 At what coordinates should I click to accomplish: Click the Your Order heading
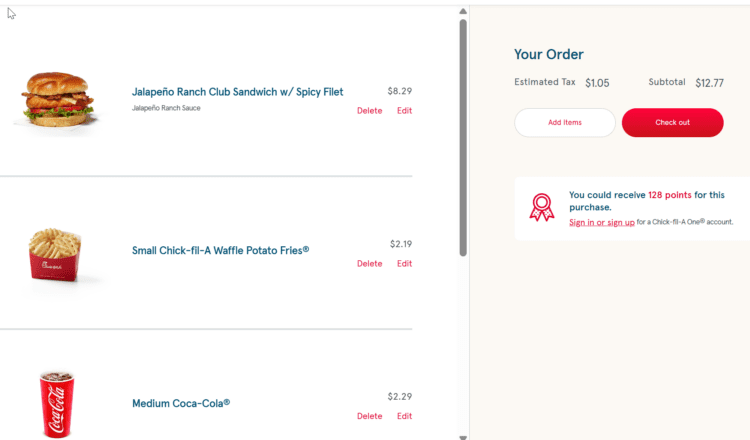(548, 55)
